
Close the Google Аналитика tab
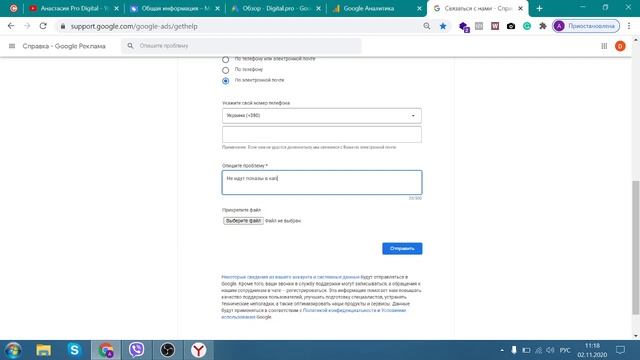point(419,8)
